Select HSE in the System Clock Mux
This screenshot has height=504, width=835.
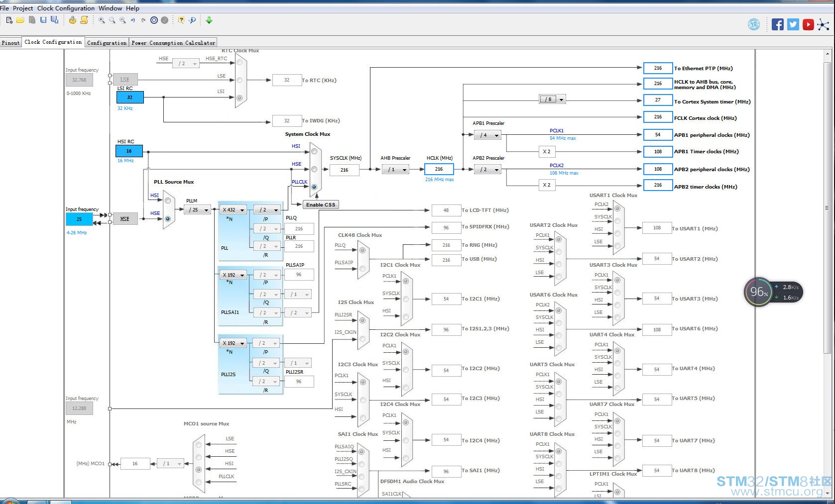(314, 169)
